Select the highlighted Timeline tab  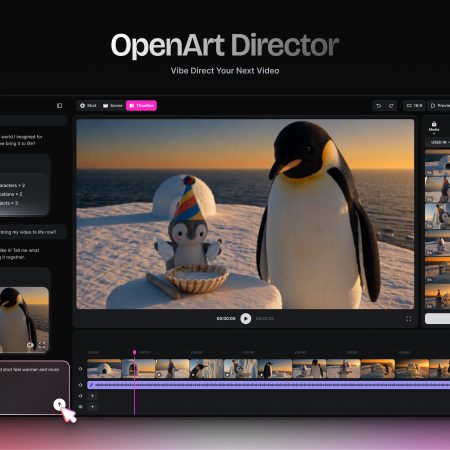[141, 106]
